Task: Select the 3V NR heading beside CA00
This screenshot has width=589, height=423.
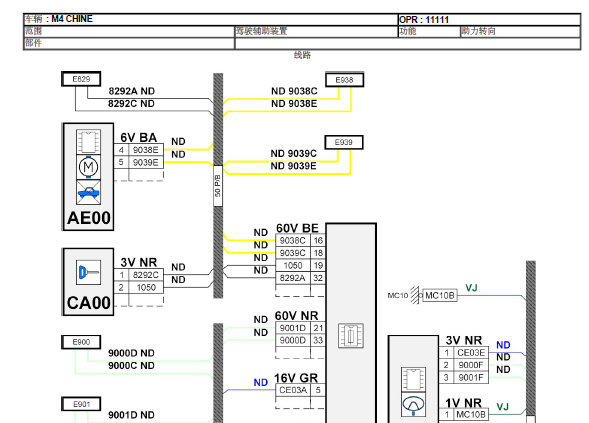Action: [139, 262]
